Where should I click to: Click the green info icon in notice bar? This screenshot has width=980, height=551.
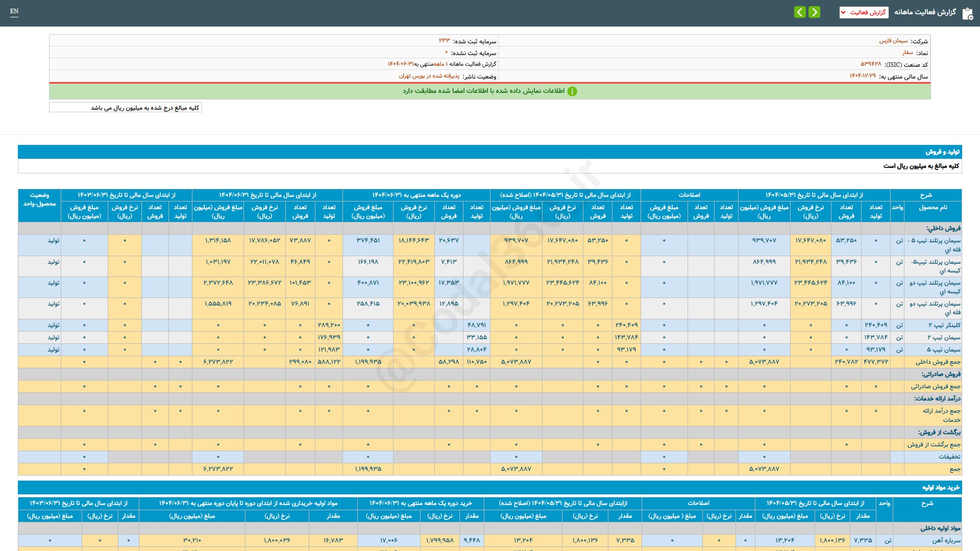tap(572, 91)
